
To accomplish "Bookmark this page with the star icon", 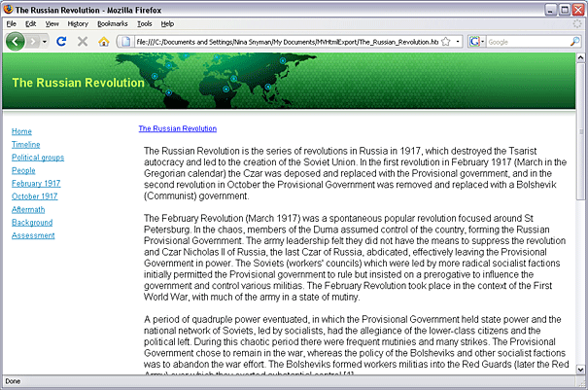I will click(x=445, y=42).
